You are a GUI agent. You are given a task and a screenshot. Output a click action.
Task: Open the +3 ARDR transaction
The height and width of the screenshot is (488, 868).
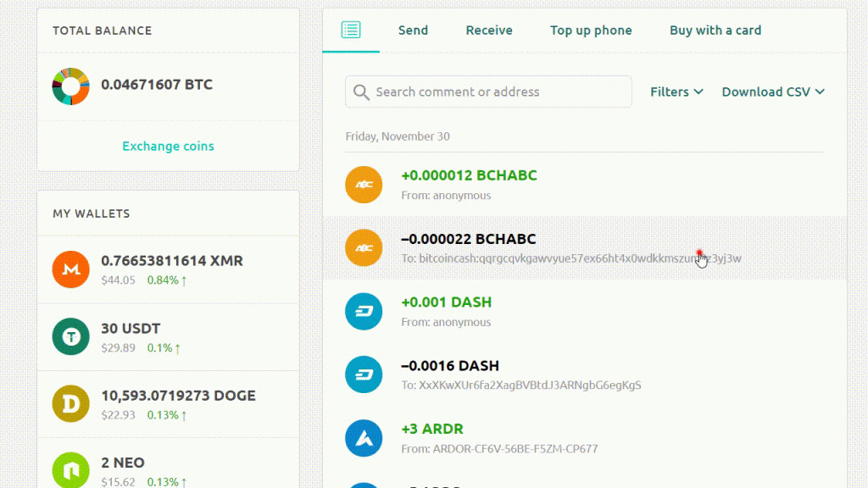tap(585, 438)
